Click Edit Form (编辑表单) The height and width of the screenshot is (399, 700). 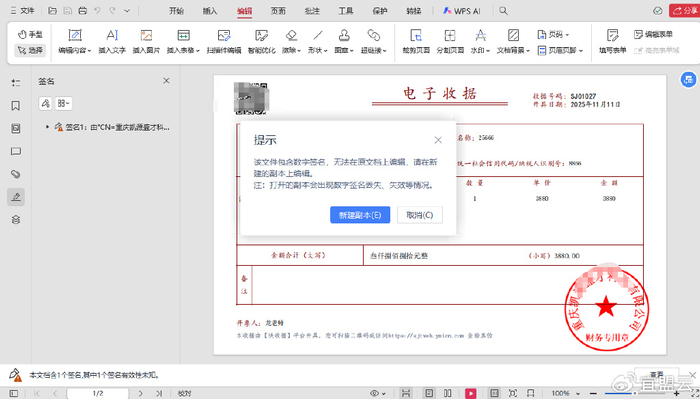click(653, 34)
